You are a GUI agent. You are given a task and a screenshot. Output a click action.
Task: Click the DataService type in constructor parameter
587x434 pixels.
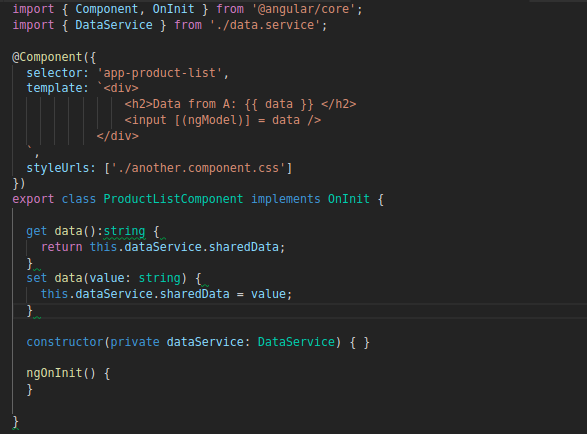point(296,342)
